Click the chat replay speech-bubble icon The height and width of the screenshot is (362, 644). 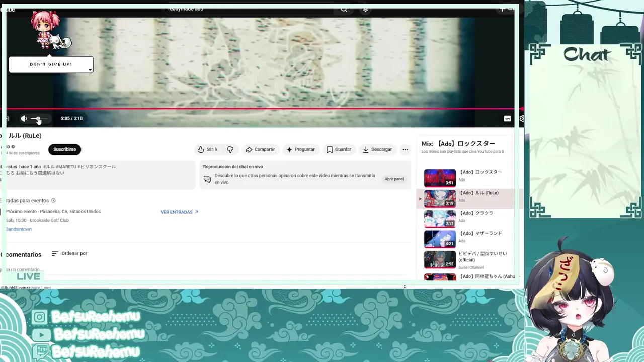(207, 179)
